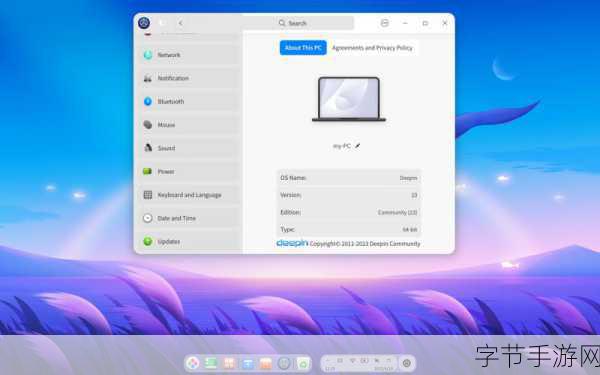Click the deepin logo at window bottom
Image resolution: width=600 pixels, height=375 pixels.
[x=292, y=243]
